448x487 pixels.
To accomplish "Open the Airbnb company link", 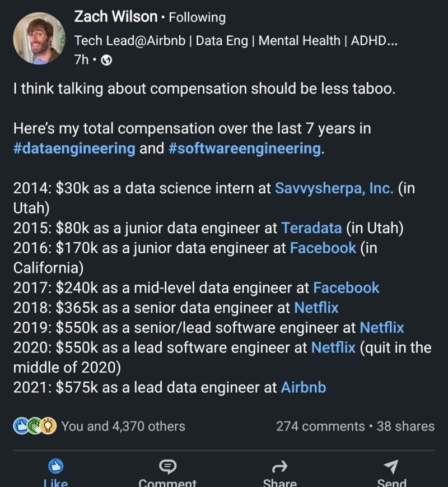I will point(303,387).
